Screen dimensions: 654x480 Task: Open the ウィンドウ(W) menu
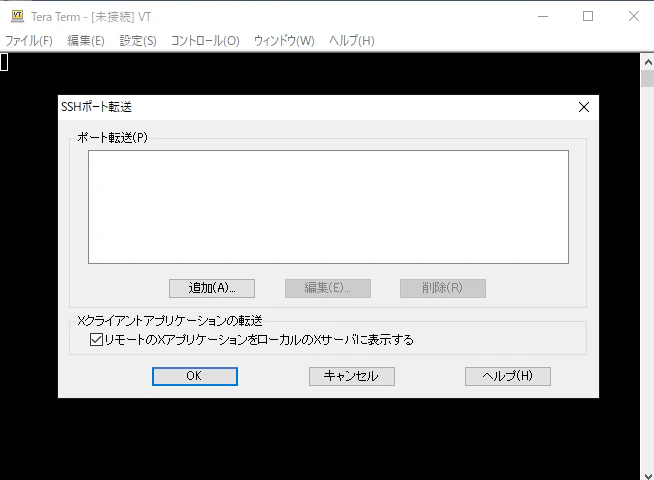pos(284,40)
